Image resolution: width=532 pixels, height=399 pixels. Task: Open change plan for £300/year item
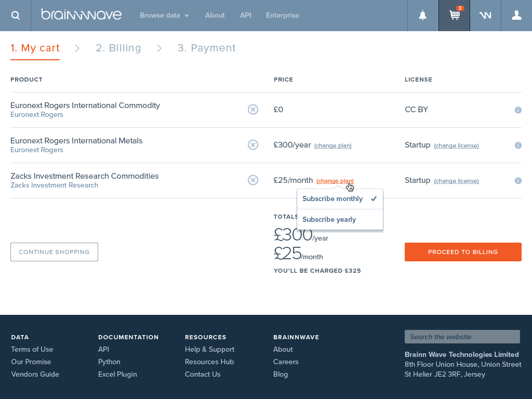[333, 145]
